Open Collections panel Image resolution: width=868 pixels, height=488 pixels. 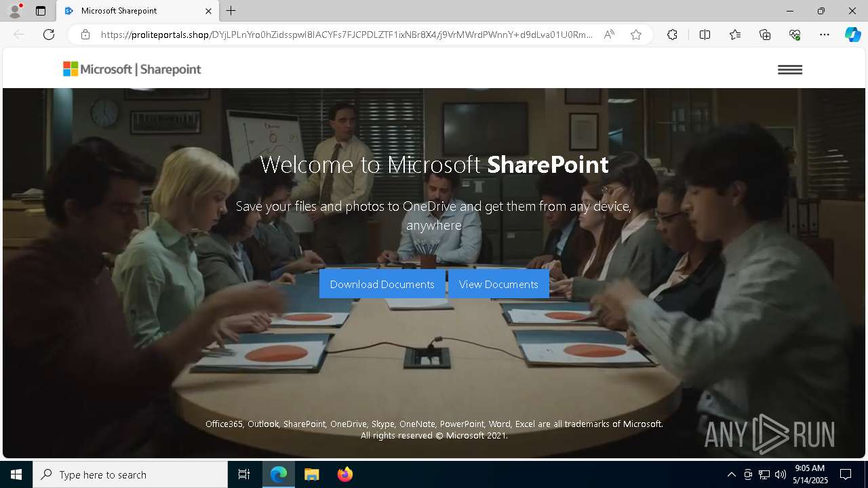pyautogui.click(x=765, y=35)
